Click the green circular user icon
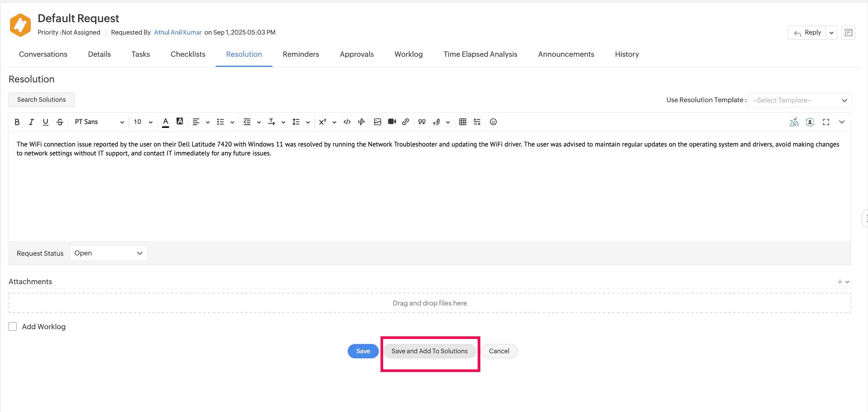The height and width of the screenshot is (412, 868). [810, 122]
